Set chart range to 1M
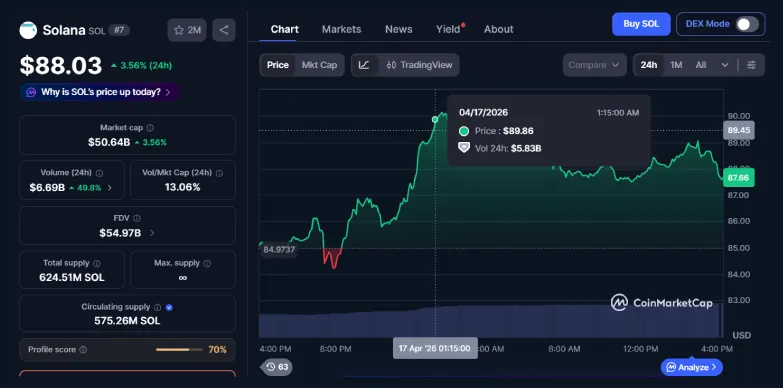783x388 pixels. point(676,65)
